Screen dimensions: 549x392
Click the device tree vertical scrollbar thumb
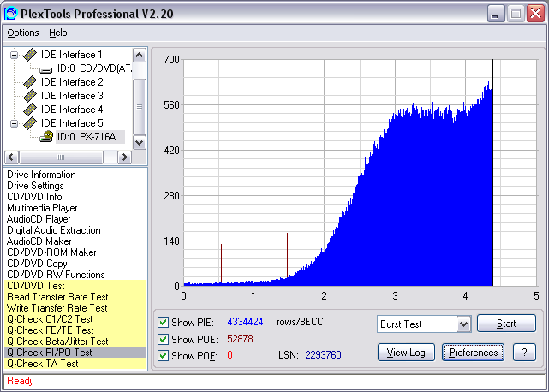pos(140,106)
